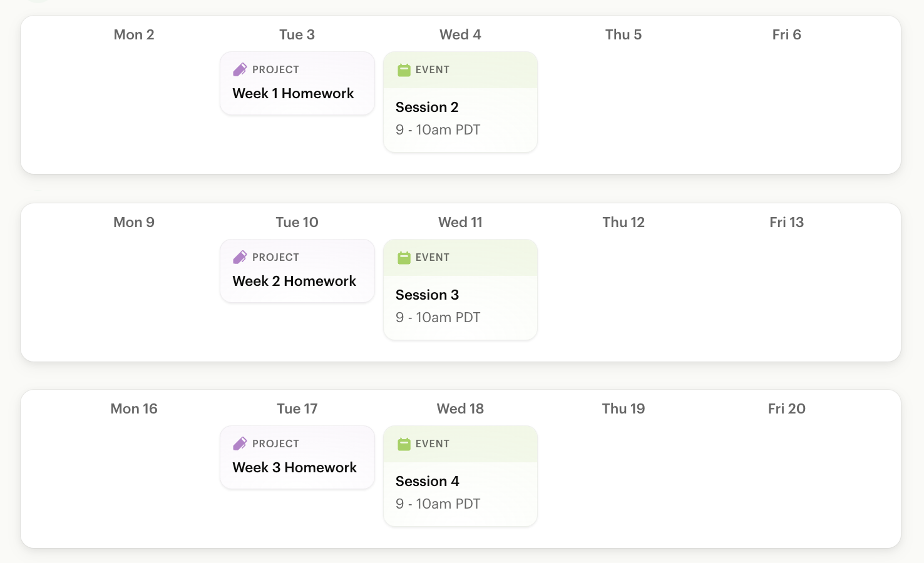Click the pencil icon on Week 2 Homework

click(240, 257)
